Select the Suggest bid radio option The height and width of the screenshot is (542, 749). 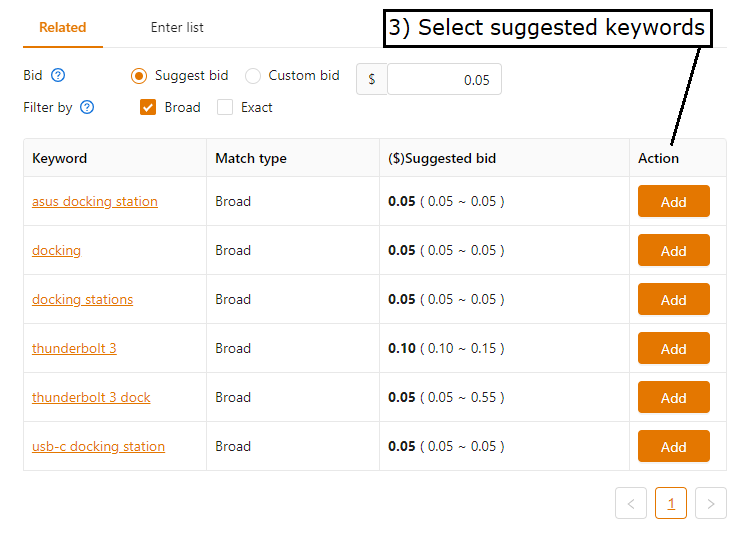[x=139, y=76]
